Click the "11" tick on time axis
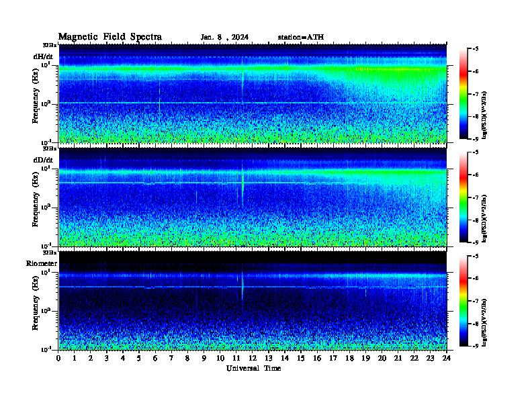The height and width of the screenshot is (411, 532). (x=236, y=358)
